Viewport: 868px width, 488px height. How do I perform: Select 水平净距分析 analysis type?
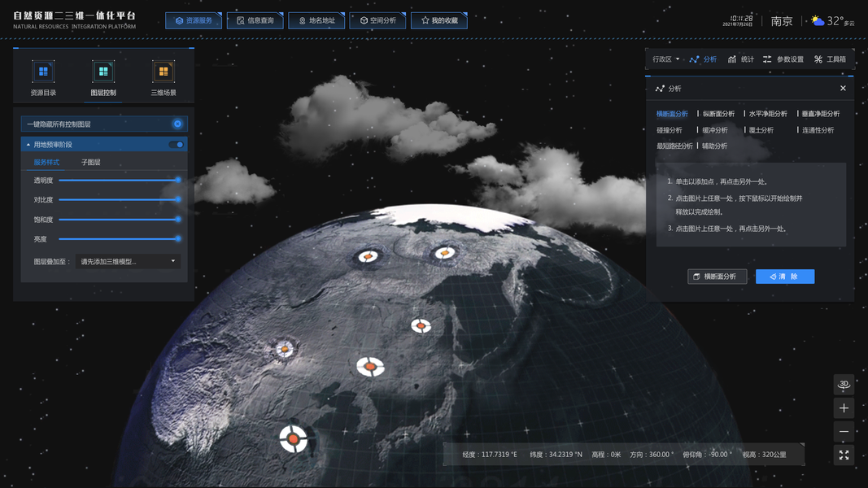(768, 113)
